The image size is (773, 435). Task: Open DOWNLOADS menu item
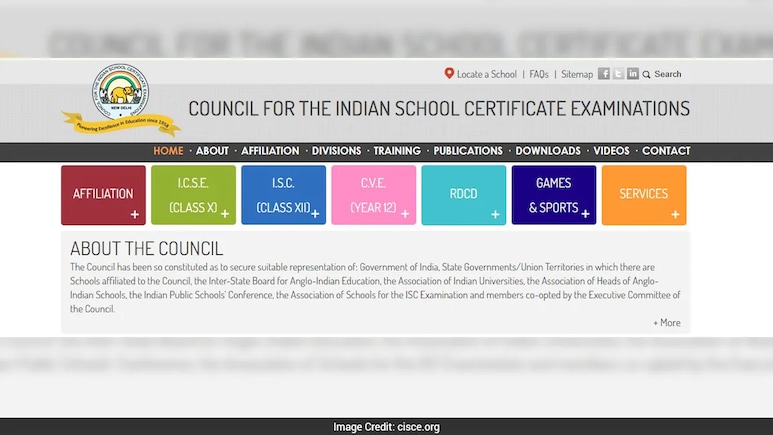[x=548, y=151]
